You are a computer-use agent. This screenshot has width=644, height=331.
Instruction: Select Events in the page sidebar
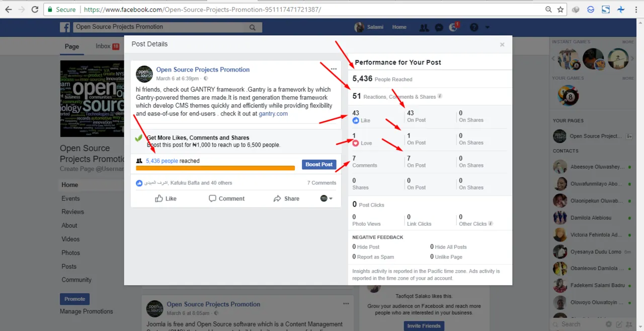(71, 198)
